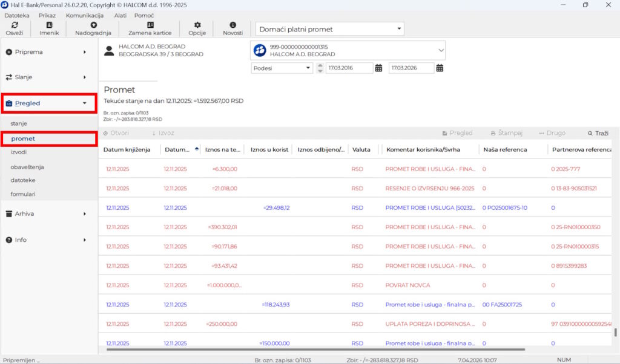Open the account selector dropdown
620x364 pixels.
(440, 51)
